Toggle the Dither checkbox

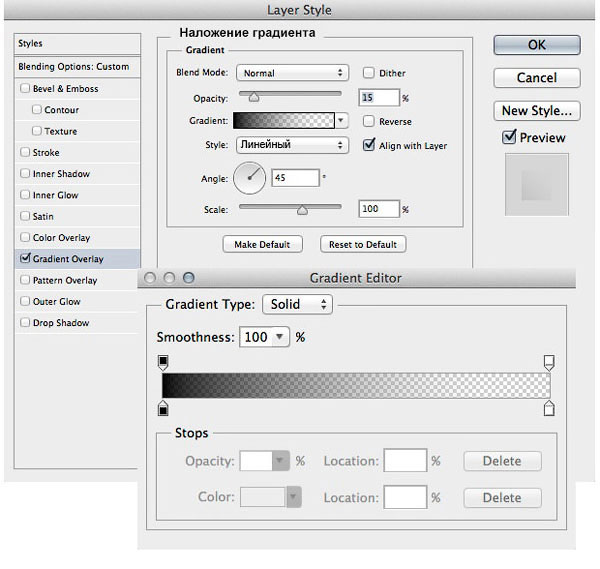click(x=368, y=73)
